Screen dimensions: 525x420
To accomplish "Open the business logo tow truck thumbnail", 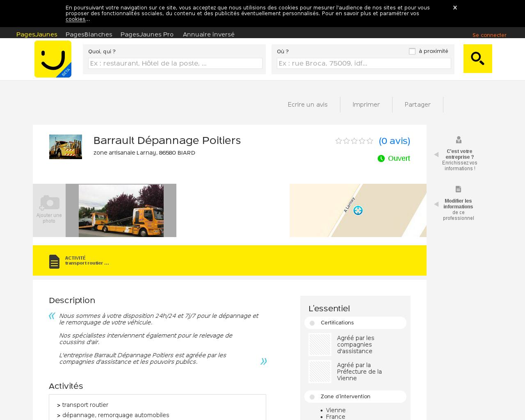I will point(66,147).
